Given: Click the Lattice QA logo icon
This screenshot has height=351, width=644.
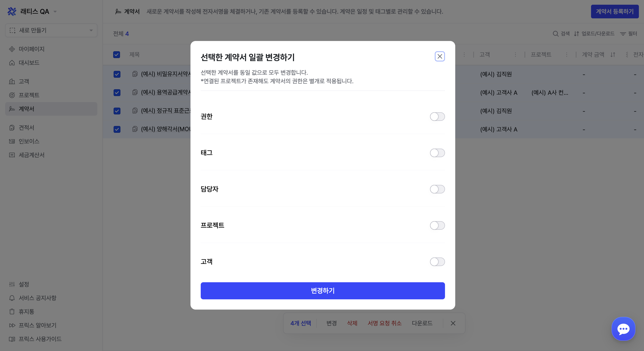Looking at the screenshot, I should [x=12, y=12].
